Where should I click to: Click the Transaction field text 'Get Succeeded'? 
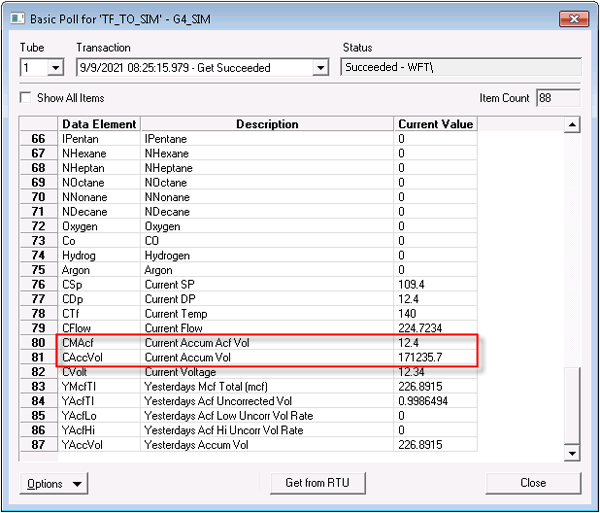click(x=233, y=68)
